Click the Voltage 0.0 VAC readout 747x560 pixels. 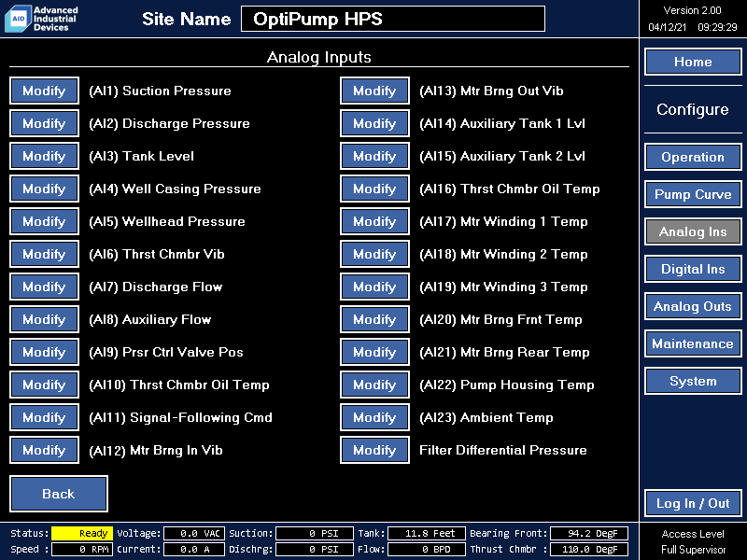click(x=194, y=533)
